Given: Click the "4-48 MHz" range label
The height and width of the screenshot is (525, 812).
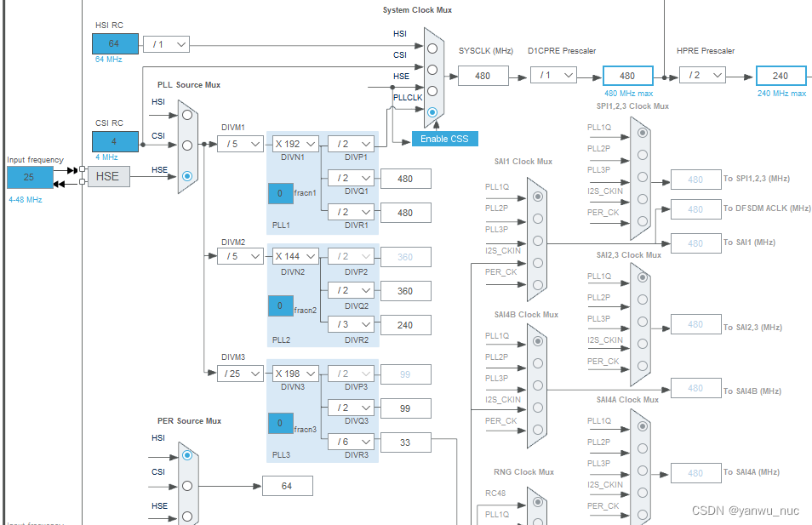Looking at the screenshot, I should [26, 200].
